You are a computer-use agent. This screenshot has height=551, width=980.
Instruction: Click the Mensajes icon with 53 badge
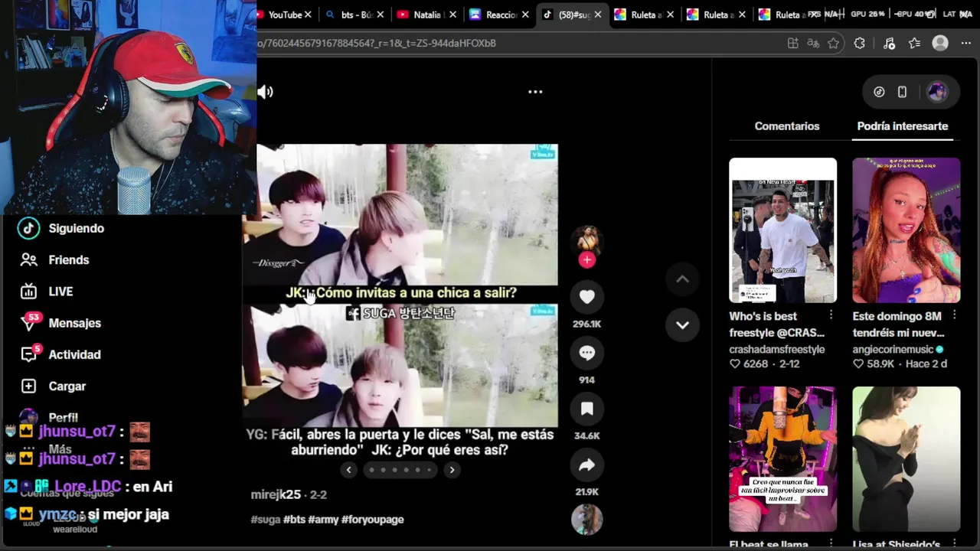point(29,322)
